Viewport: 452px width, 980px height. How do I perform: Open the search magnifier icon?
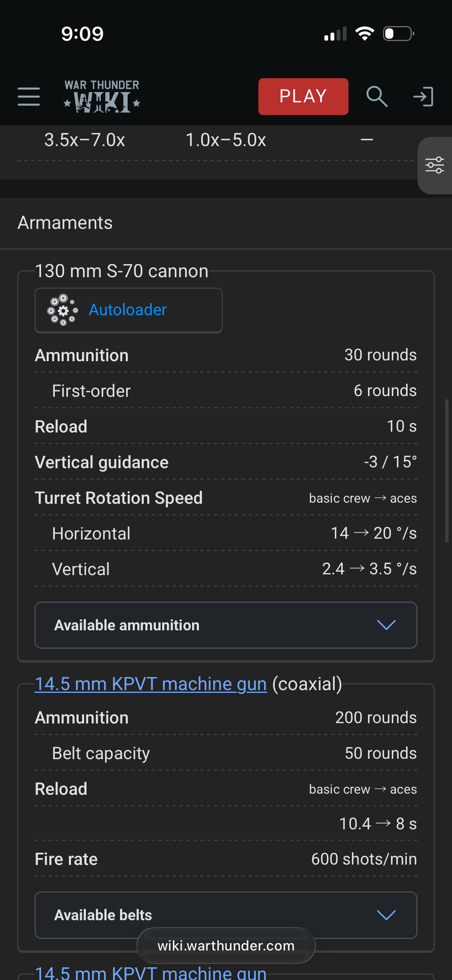coord(376,96)
